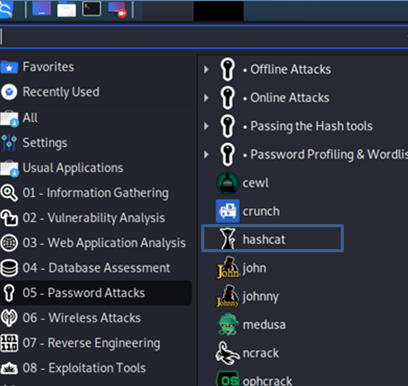408x386 pixels.
Task: Click the hashcat entry text
Action: point(264,239)
